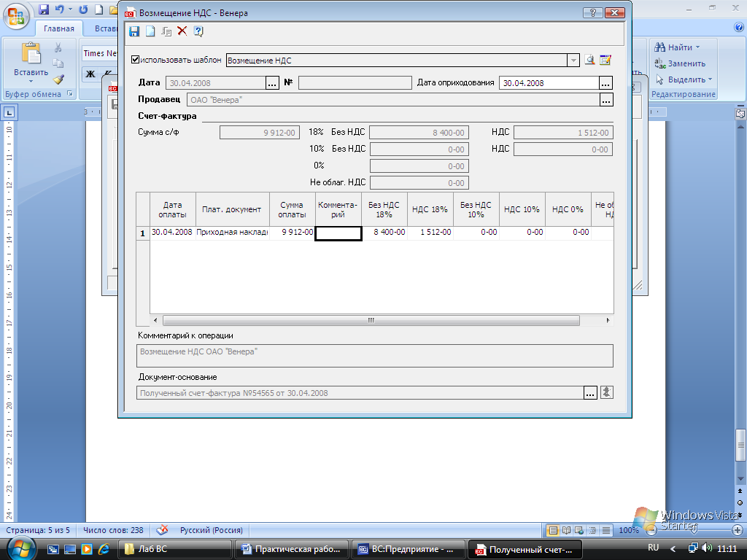The height and width of the screenshot is (560, 747).
Task: Switch to Draft view icon in status bar
Action: pos(606,530)
